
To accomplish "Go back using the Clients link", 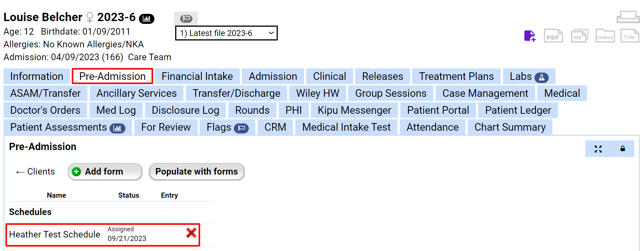I will (35, 171).
